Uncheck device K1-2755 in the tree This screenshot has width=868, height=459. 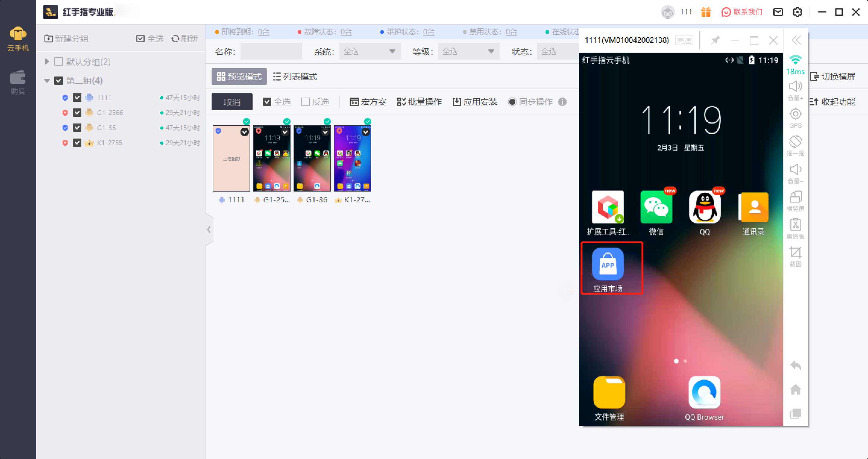[x=77, y=143]
